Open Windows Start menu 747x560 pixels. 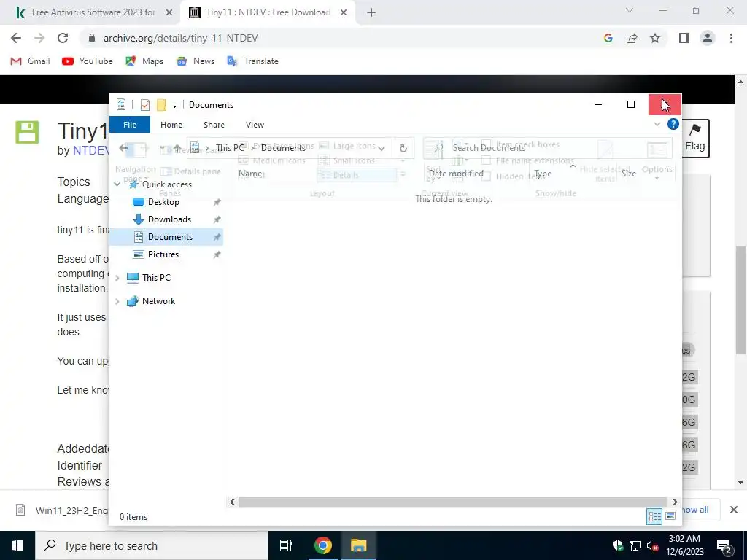(x=18, y=545)
